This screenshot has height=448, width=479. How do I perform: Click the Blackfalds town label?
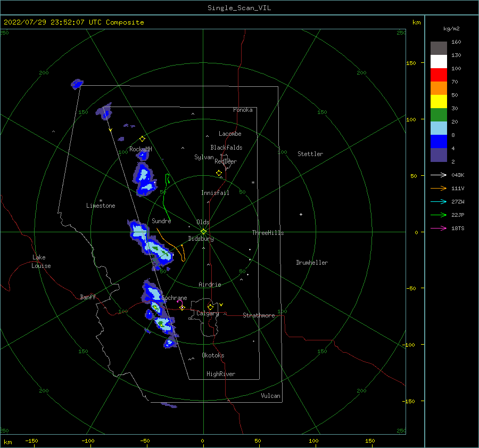click(226, 148)
